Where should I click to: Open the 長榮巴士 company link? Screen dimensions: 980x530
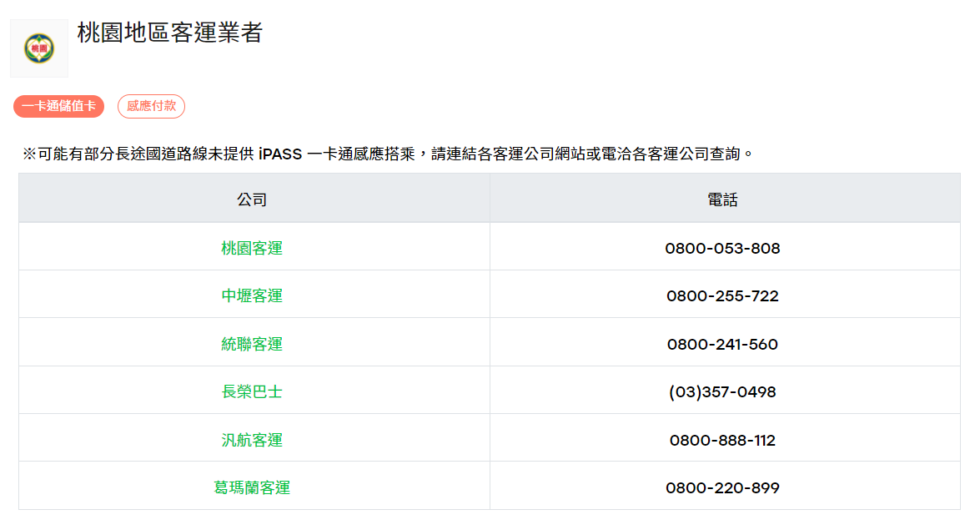tap(252, 391)
